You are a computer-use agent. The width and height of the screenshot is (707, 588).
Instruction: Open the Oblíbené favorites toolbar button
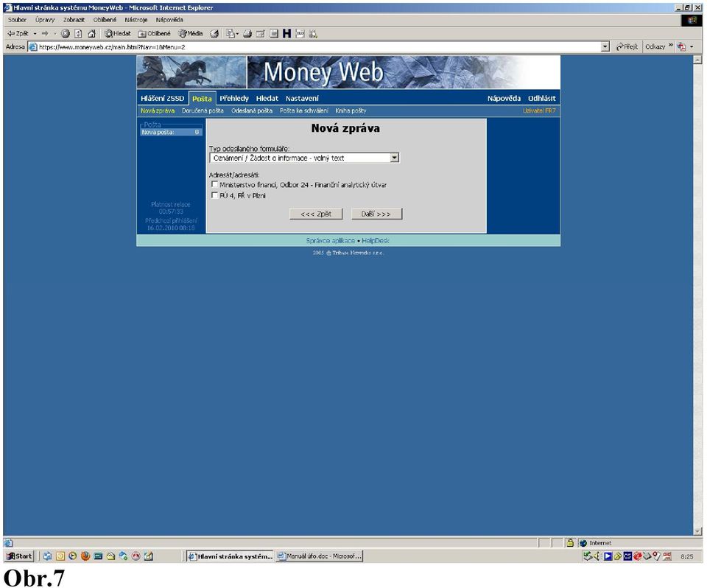[x=154, y=33]
